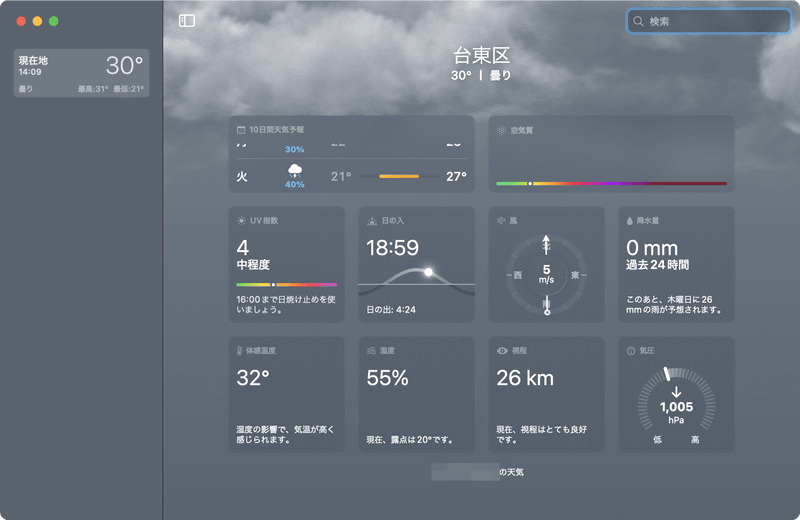Click the 空気質 icon in air quality card
800x520 pixels.
click(x=501, y=131)
